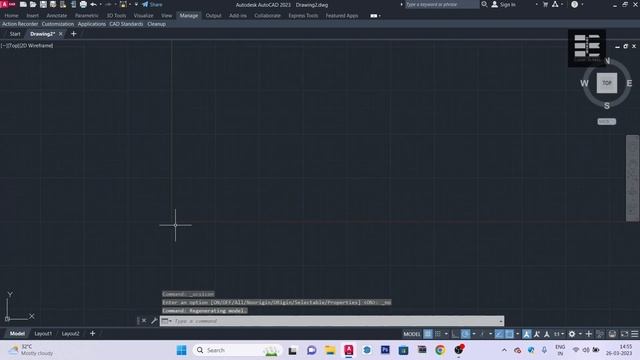
Task: Close the command line with X icon
Action: [144, 321]
